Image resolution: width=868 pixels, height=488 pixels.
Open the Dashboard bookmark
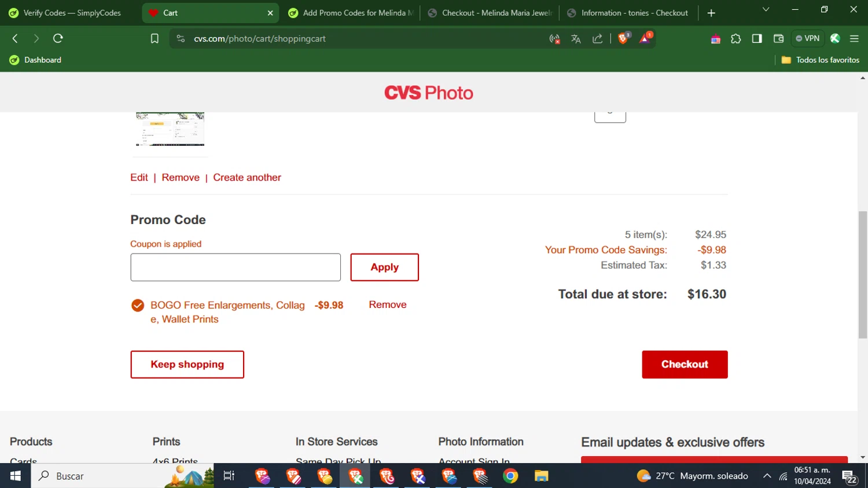pos(35,60)
